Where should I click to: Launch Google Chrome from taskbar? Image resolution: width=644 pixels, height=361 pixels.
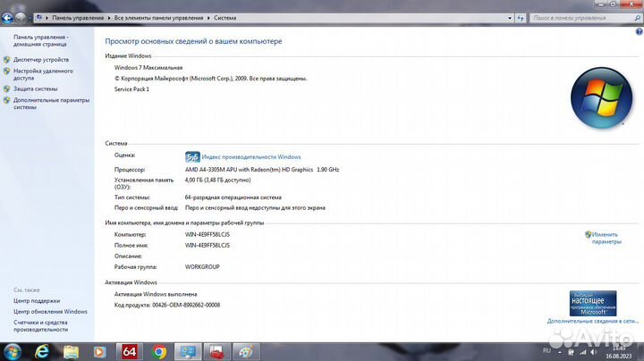point(159,352)
